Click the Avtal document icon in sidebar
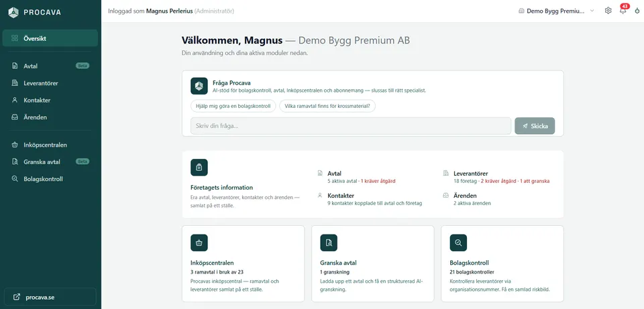Image resolution: width=644 pixels, height=309 pixels. point(15,66)
